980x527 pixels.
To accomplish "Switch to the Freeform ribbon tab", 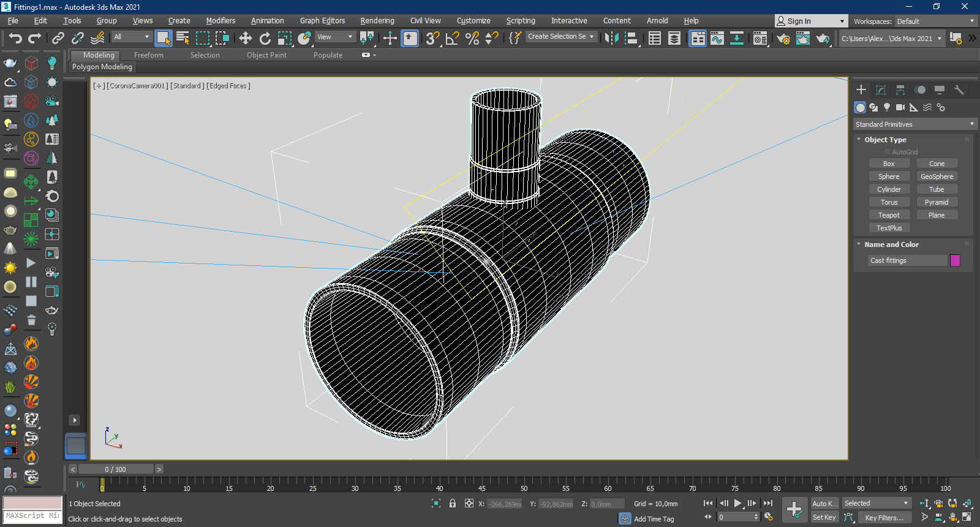I will coord(149,55).
